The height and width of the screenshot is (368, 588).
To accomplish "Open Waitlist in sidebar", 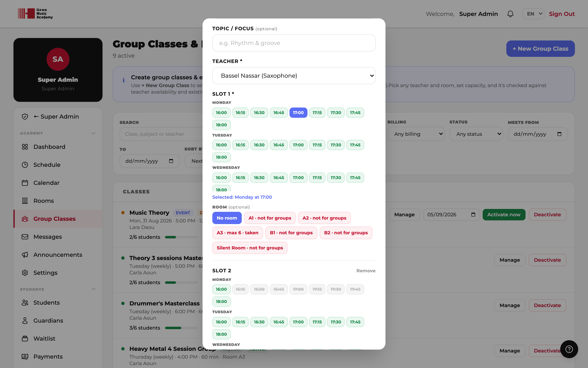I will (x=58, y=339).
